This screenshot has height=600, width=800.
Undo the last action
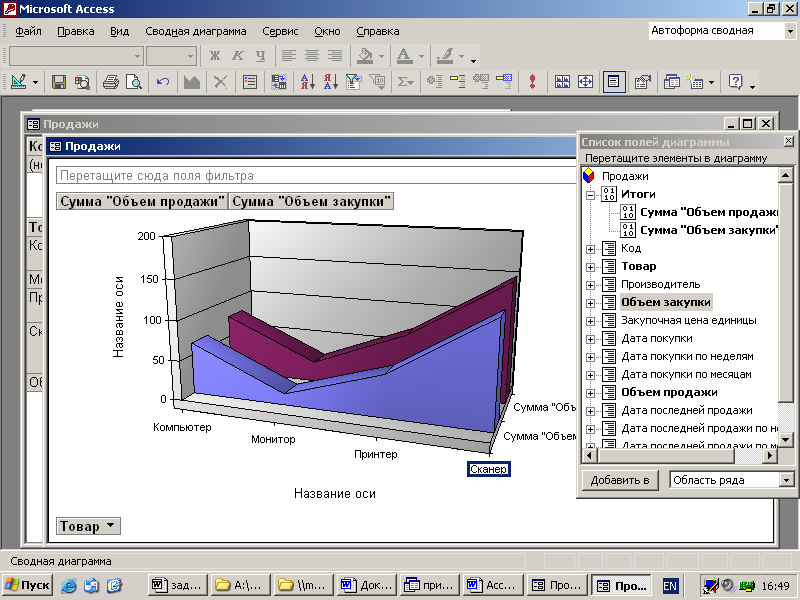tap(163, 82)
